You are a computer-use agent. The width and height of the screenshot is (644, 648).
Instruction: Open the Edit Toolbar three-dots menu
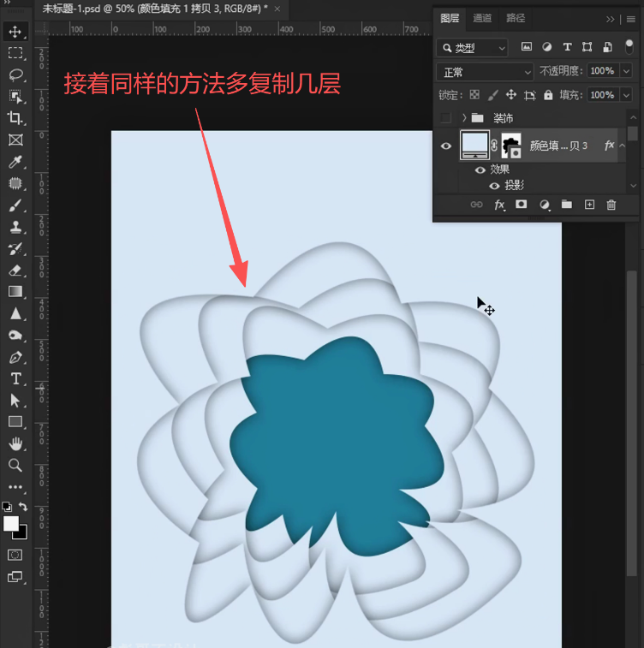click(15, 487)
